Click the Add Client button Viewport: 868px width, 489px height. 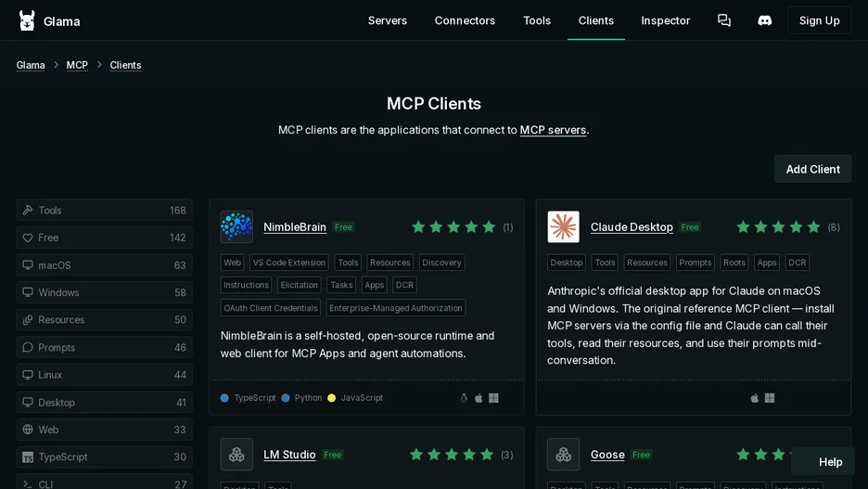(x=812, y=169)
